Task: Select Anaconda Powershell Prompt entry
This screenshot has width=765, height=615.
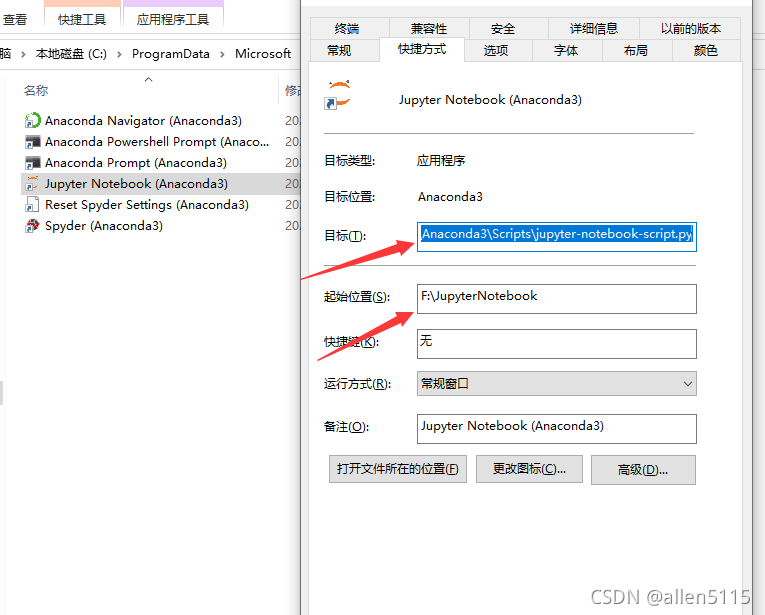Action: coord(157,142)
